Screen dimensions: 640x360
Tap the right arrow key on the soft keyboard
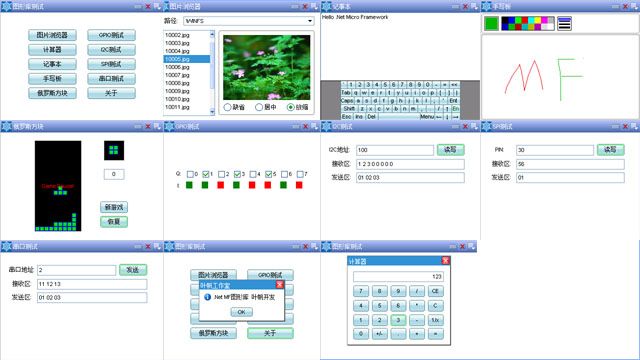point(456,117)
